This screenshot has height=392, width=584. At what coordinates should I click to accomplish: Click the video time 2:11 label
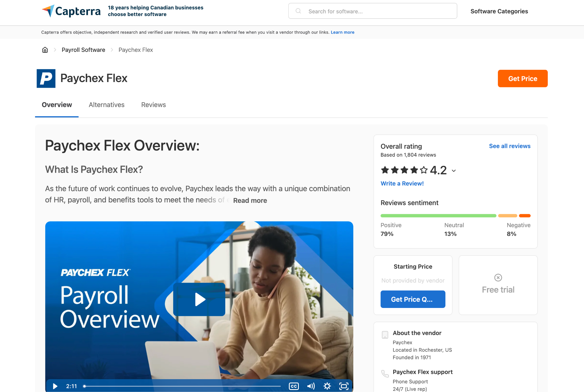click(72, 386)
